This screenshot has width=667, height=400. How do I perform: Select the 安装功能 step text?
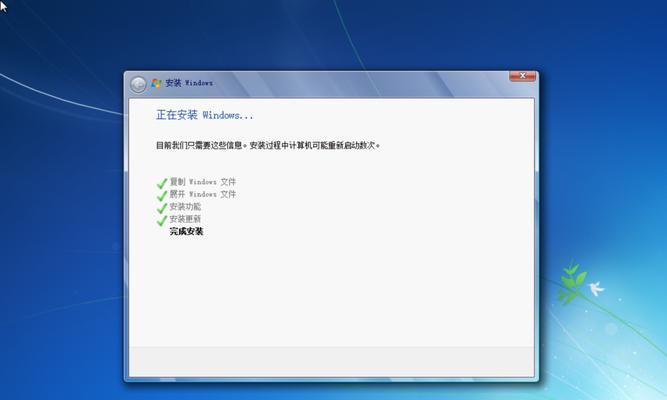coord(185,206)
